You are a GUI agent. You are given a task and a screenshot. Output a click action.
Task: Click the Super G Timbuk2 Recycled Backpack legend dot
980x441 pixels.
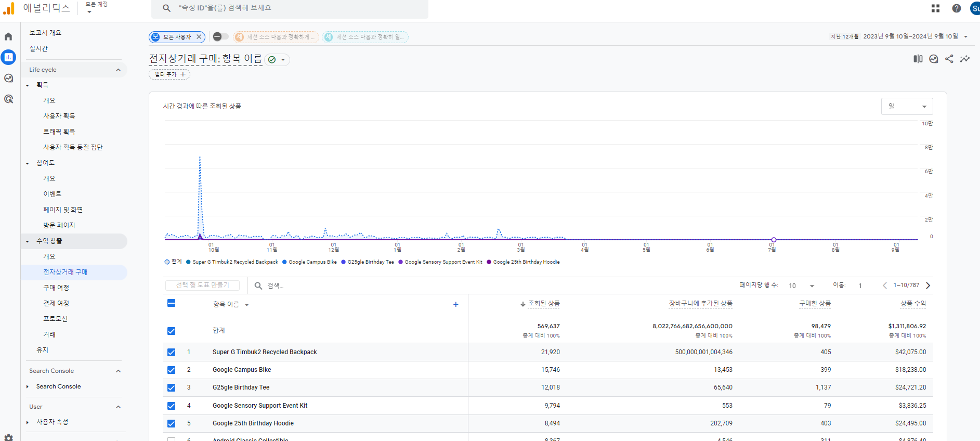[x=188, y=262]
